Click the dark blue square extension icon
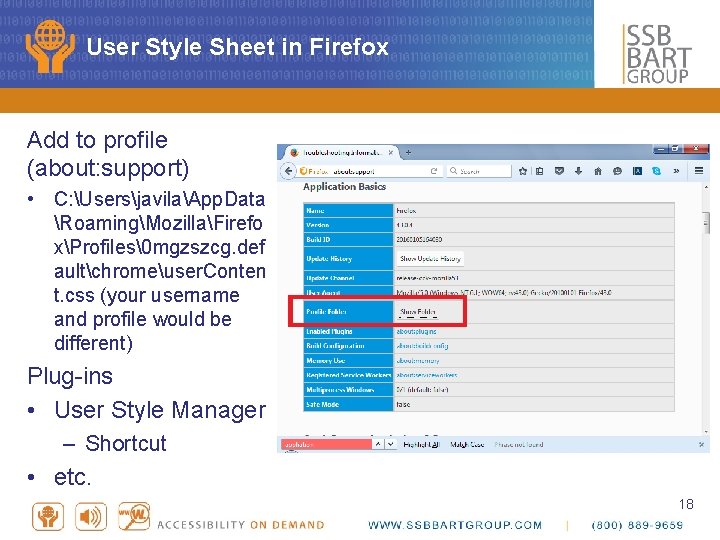The height and width of the screenshot is (540, 720). point(637,171)
